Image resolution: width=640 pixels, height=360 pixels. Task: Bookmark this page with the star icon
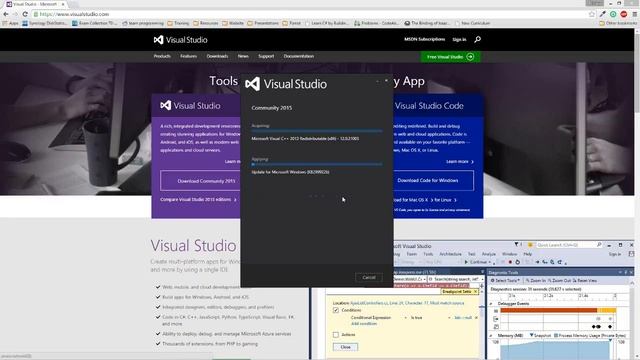[x=592, y=14]
